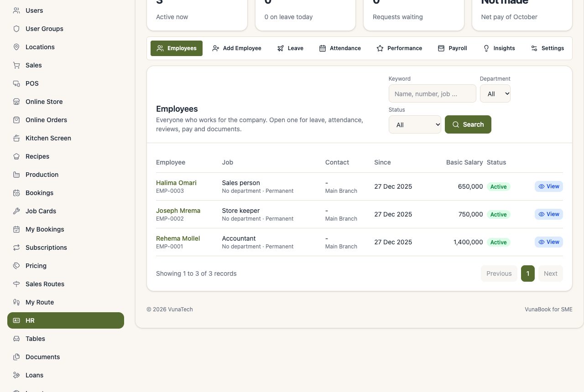Open the Department filter dropdown
Screen dimensions: 584x392
coord(495,93)
